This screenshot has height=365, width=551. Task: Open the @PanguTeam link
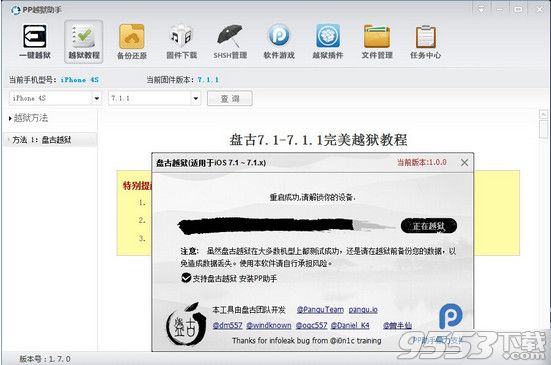[320, 309]
